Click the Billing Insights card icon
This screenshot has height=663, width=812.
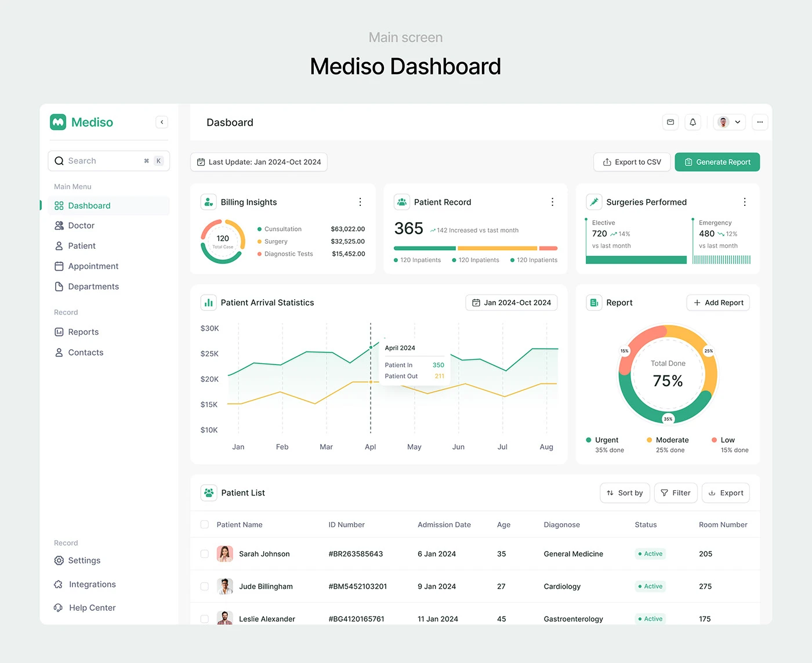[208, 202]
